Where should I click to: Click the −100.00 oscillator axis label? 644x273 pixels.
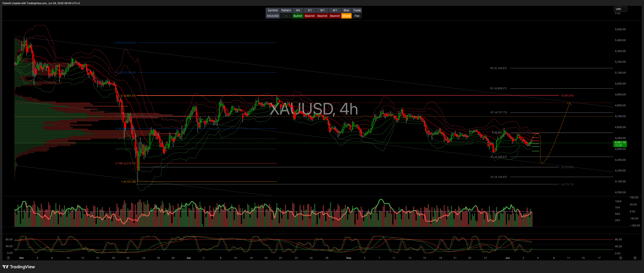(x=635, y=225)
